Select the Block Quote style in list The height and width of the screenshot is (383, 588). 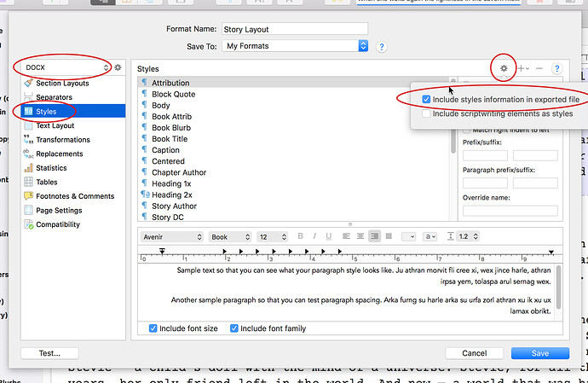[173, 95]
